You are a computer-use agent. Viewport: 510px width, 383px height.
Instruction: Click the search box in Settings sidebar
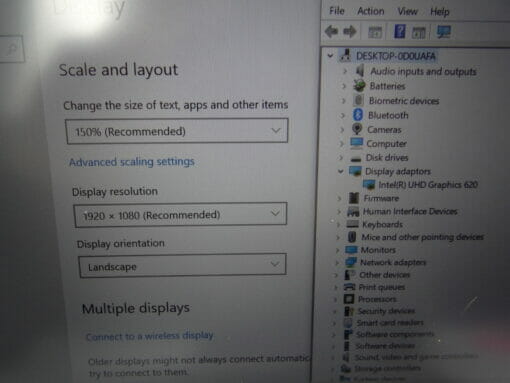(12, 49)
